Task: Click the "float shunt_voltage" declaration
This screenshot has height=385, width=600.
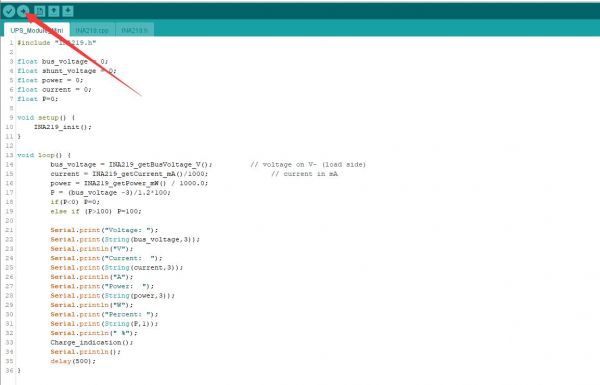Action: [x=67, y=71]
